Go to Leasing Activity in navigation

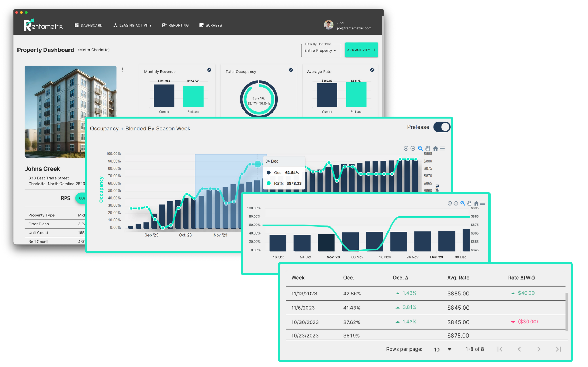click(132, 25)
